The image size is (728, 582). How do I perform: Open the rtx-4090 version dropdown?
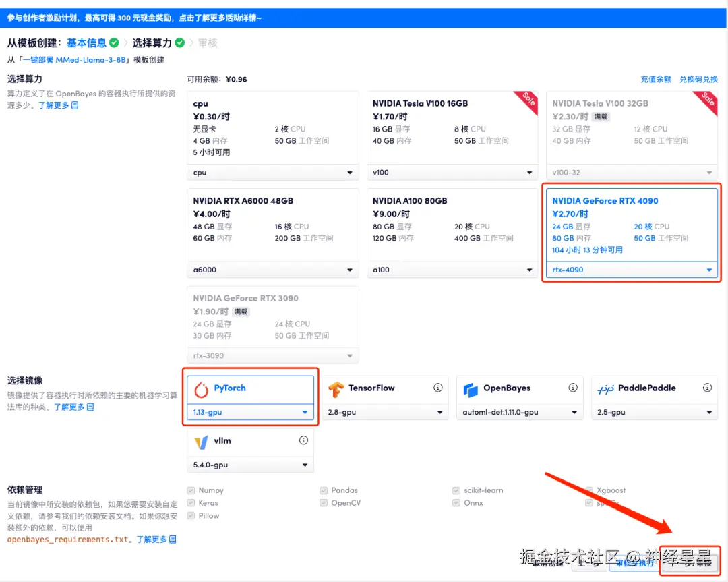pyautogui.click(x=632, y=270)
